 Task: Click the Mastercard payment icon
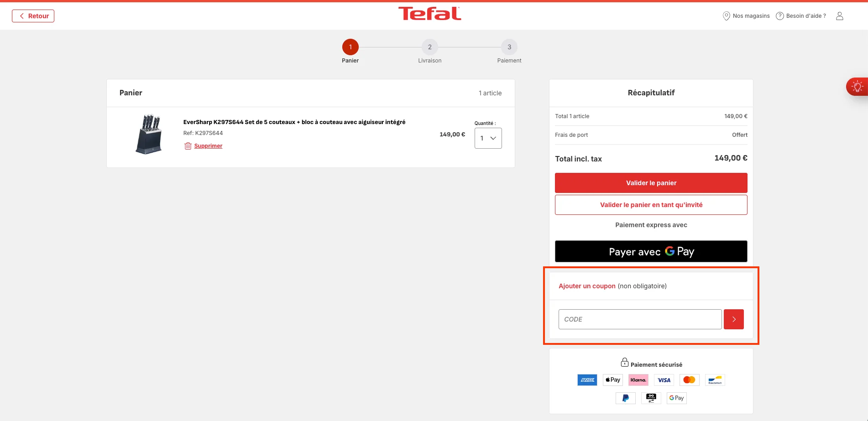tap(689, 380)
